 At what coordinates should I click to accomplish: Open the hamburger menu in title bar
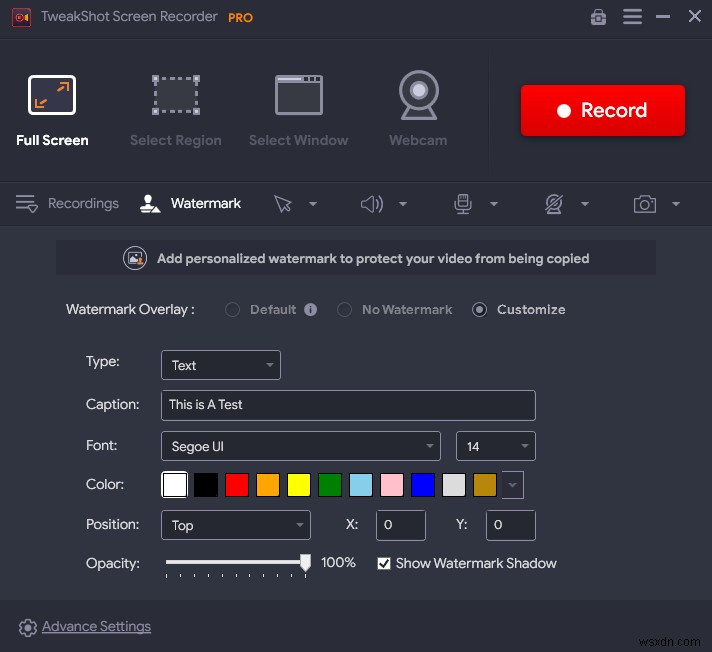tap(632, 17)
